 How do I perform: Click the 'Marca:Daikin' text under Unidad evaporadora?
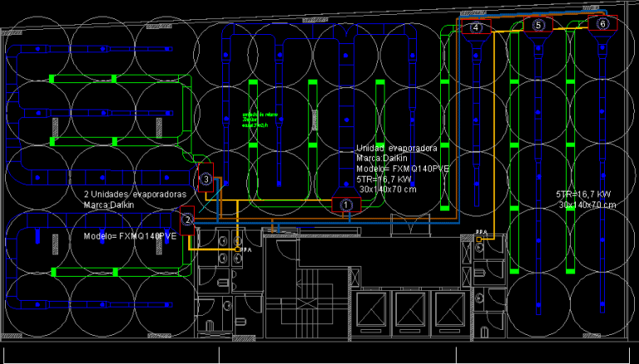[x=382, y=159]
